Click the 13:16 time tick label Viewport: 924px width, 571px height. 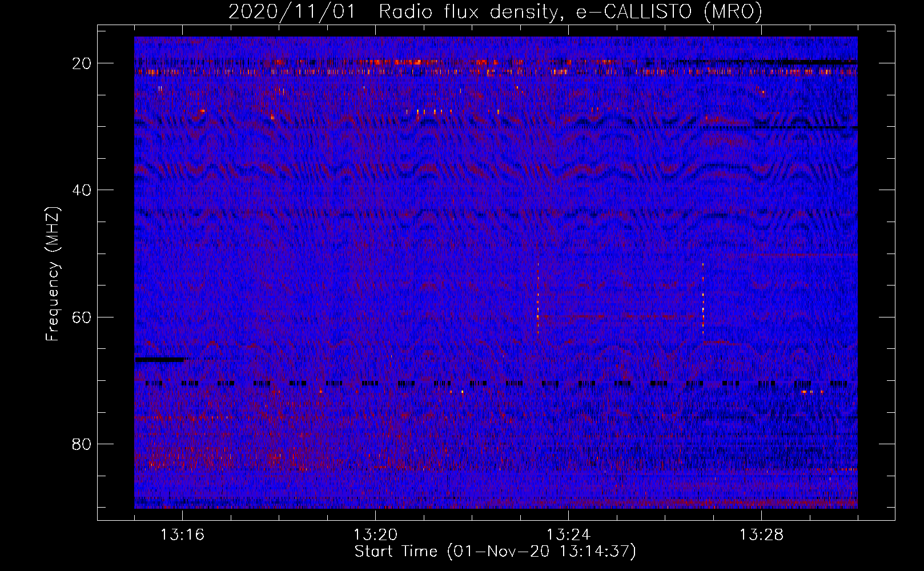182,535
